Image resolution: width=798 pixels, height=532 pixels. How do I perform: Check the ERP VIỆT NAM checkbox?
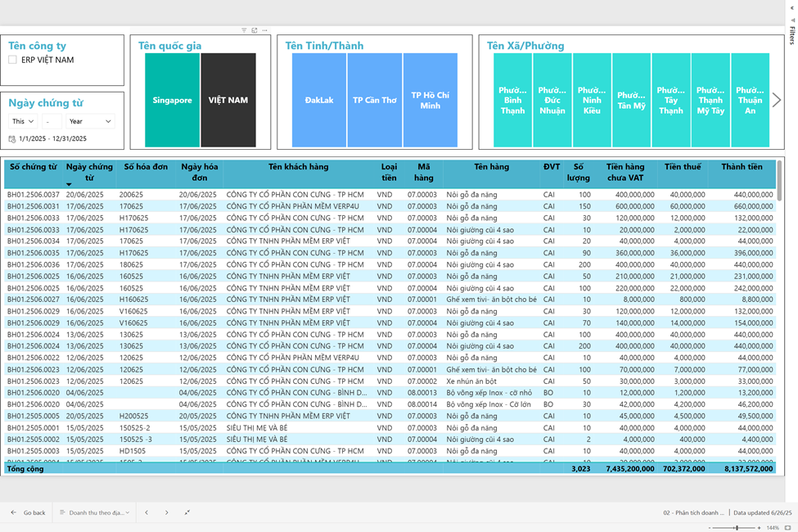pos(12,60)
